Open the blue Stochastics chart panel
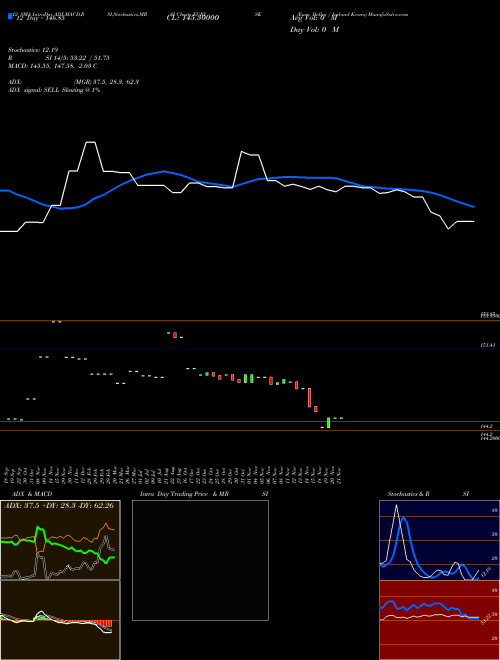500x660 pixels. [x=439, y=540]
